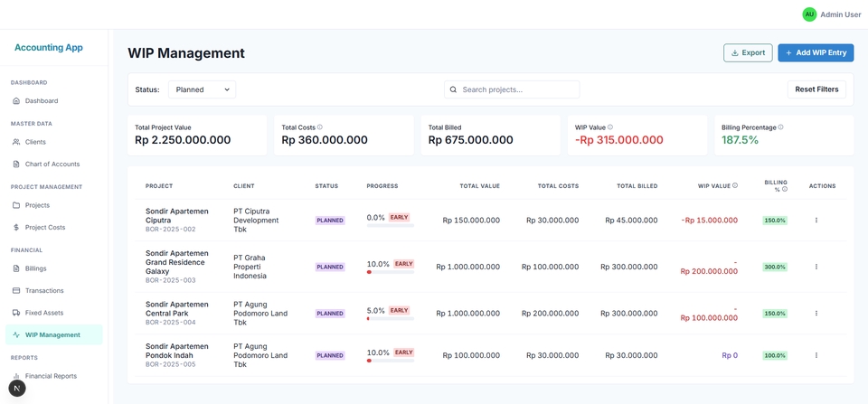The height and width of the screenshot is (404, 868).
Task: Open actions menu for Sondir Apartemen Ciputra
Action: (816, 221)
